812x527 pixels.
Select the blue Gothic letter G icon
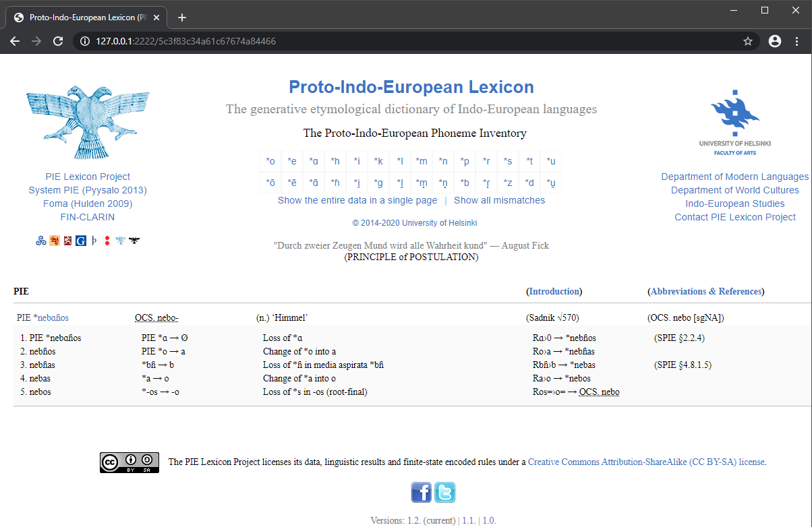(81, 241)
